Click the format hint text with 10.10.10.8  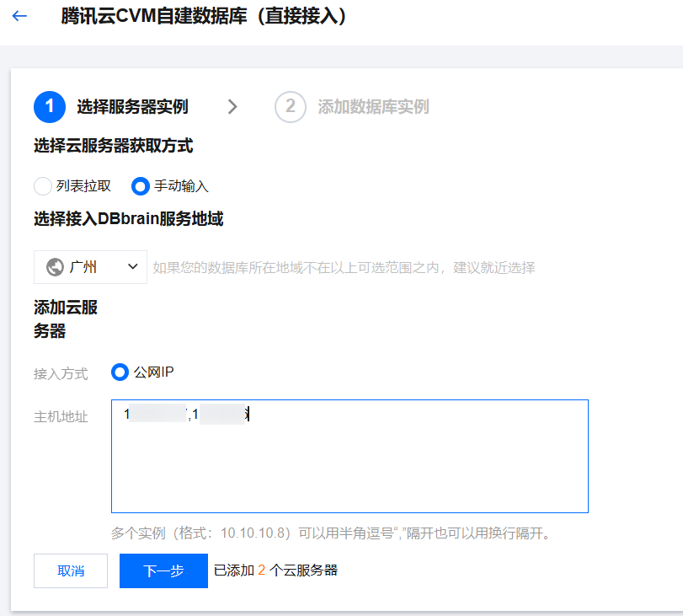[332, 533]
